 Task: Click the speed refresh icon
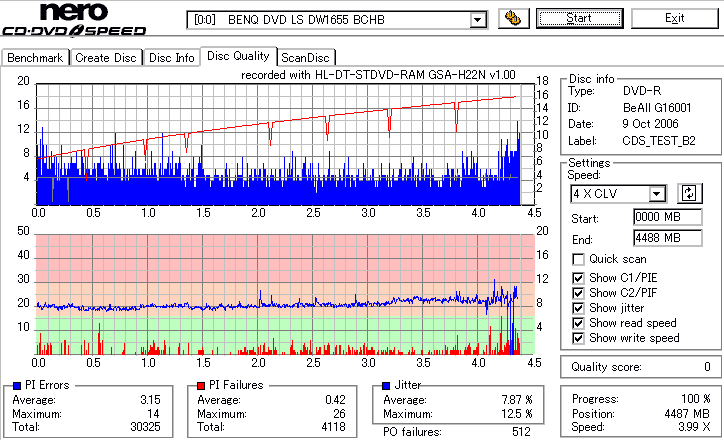pyautogui.click(x=689, y=193)
